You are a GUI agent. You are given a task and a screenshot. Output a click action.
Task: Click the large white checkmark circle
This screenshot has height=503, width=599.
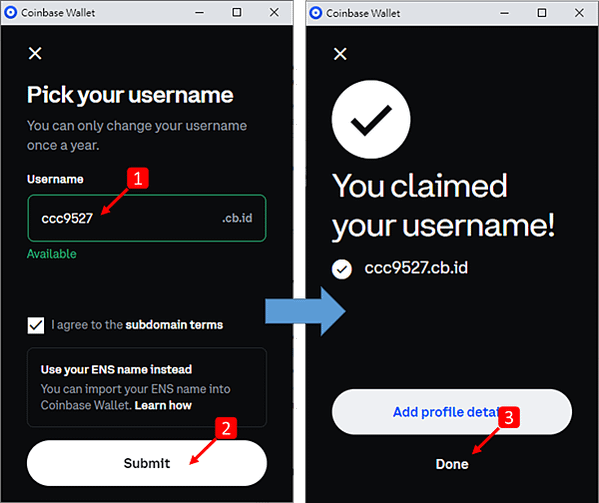371,120
